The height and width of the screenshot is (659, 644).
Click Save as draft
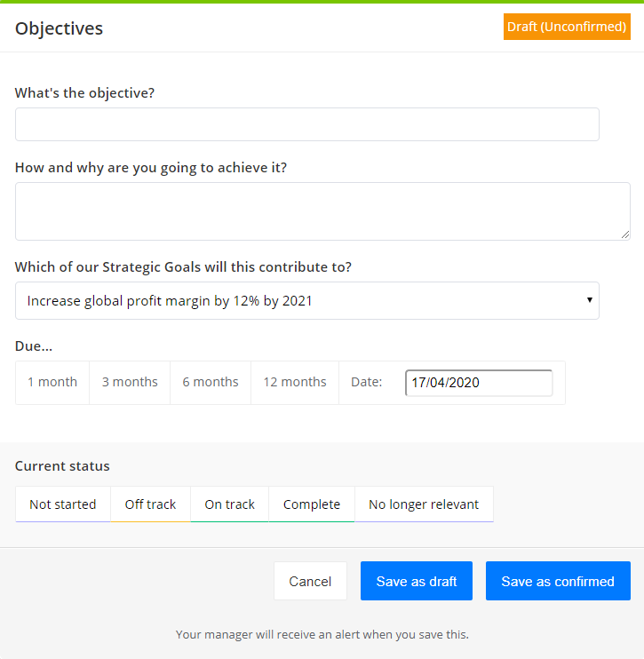pos(417,581)
